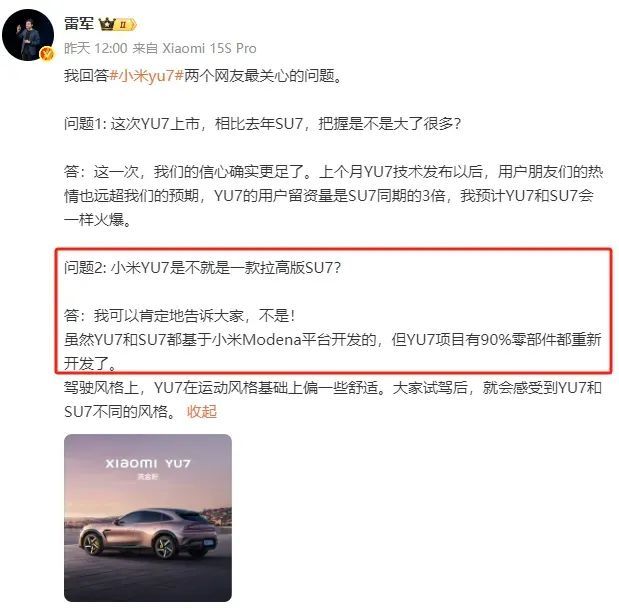Open 雷军's profile avatar picture

point(28,35)
